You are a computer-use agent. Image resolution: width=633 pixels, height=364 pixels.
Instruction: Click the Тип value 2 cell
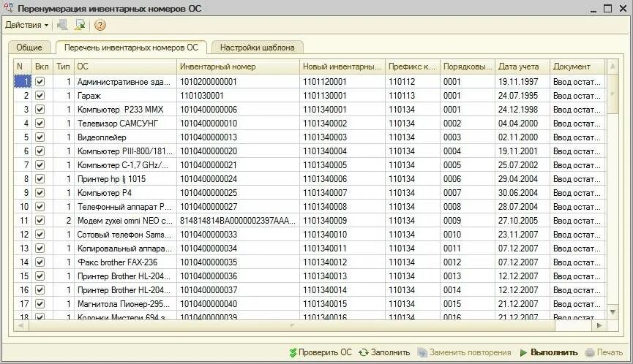(x=64, y=221)
